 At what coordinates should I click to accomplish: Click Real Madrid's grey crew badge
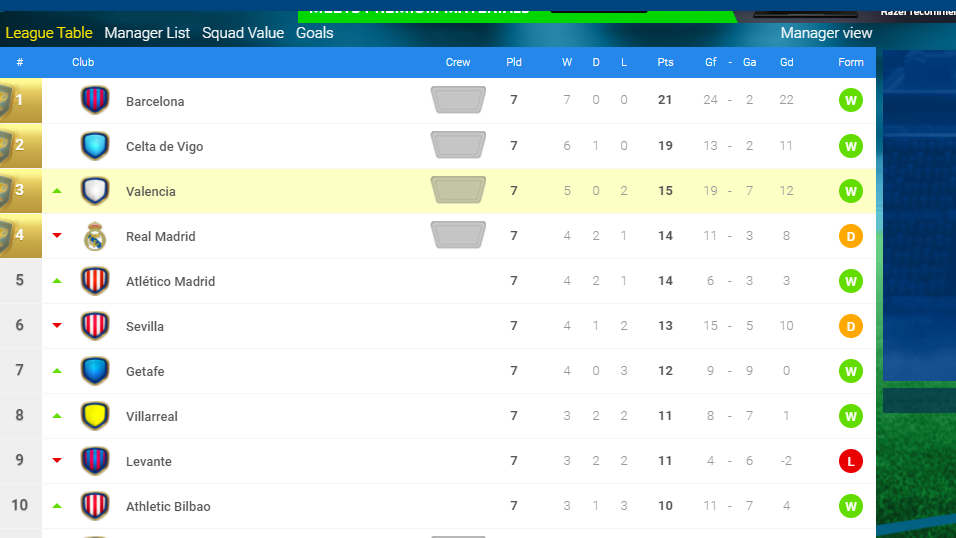(x=458, y=235)
